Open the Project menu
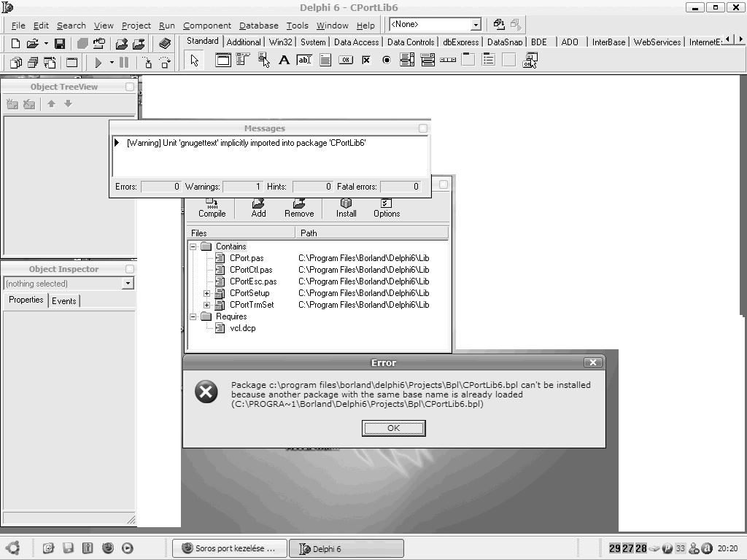This screenshot has height=560, width=747. coord(136,26)
